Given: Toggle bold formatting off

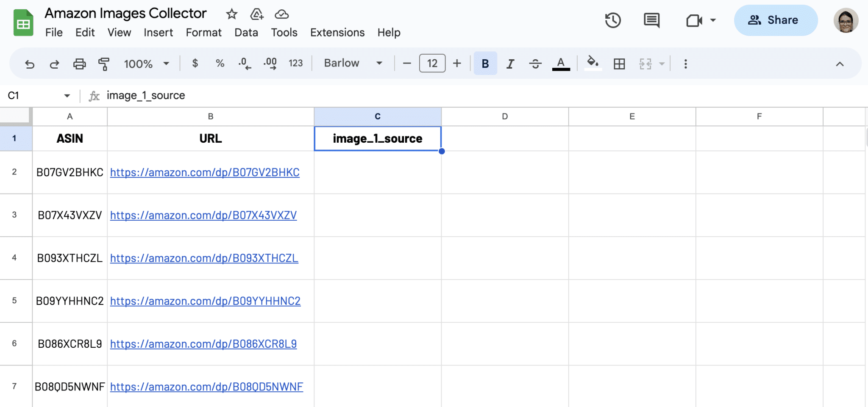Looking at the screenshot, I should (484, 64).
